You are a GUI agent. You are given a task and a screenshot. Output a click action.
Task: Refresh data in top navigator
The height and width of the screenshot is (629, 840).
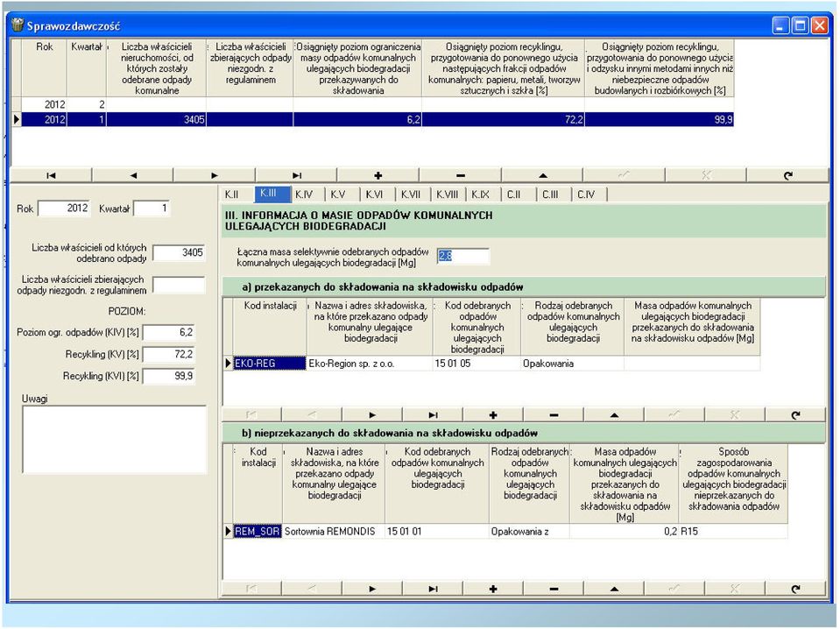point(787,175)
